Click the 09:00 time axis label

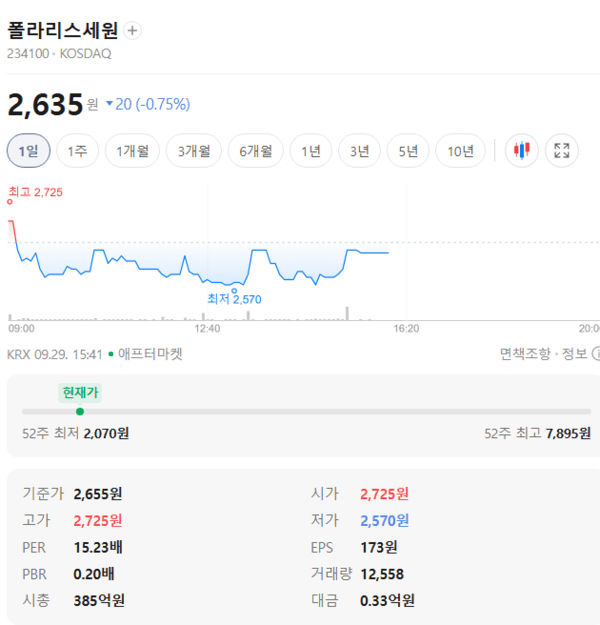click(22, 328)
